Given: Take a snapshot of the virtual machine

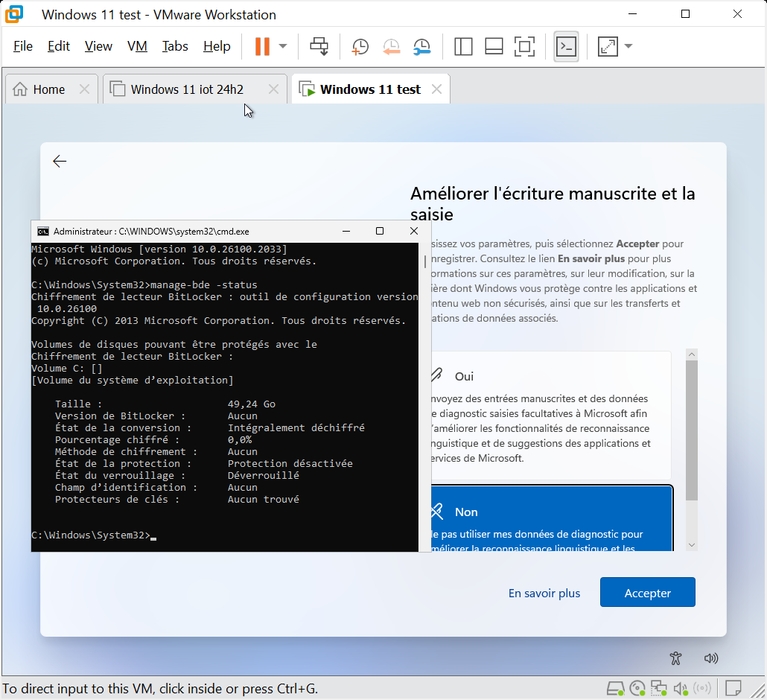Looking at the screenshot, I should click(x=360, y=46).
